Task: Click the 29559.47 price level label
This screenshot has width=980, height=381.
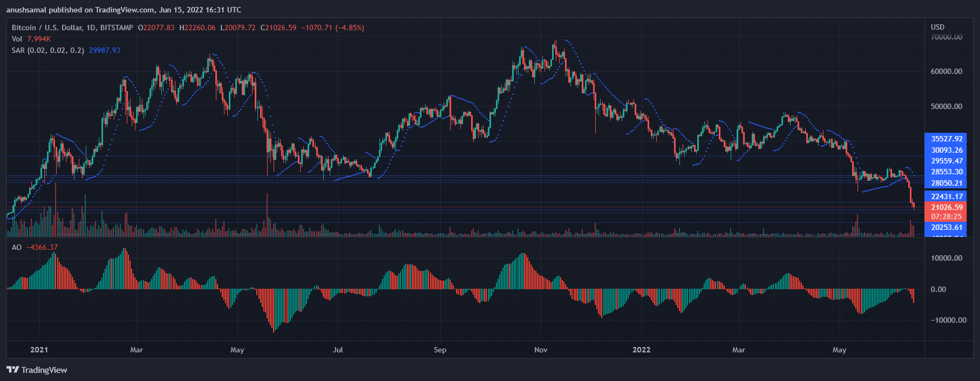Action: [945, 161]
